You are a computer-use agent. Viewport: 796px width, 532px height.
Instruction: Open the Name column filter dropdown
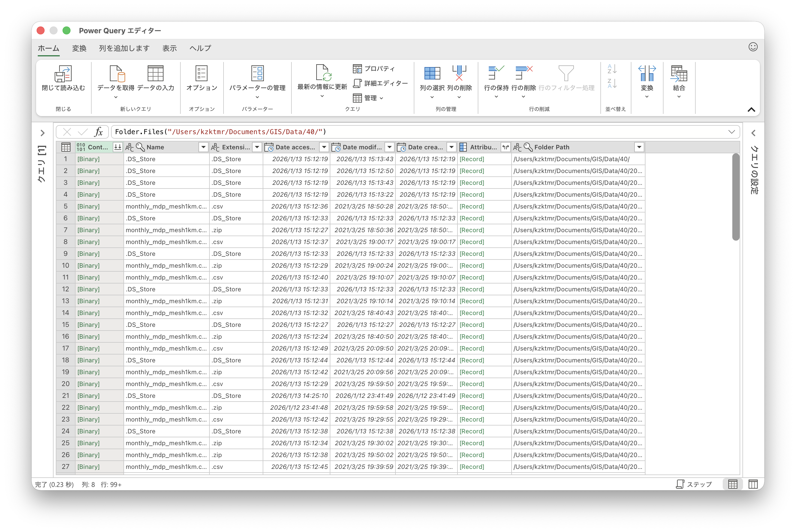click(203, 147)
